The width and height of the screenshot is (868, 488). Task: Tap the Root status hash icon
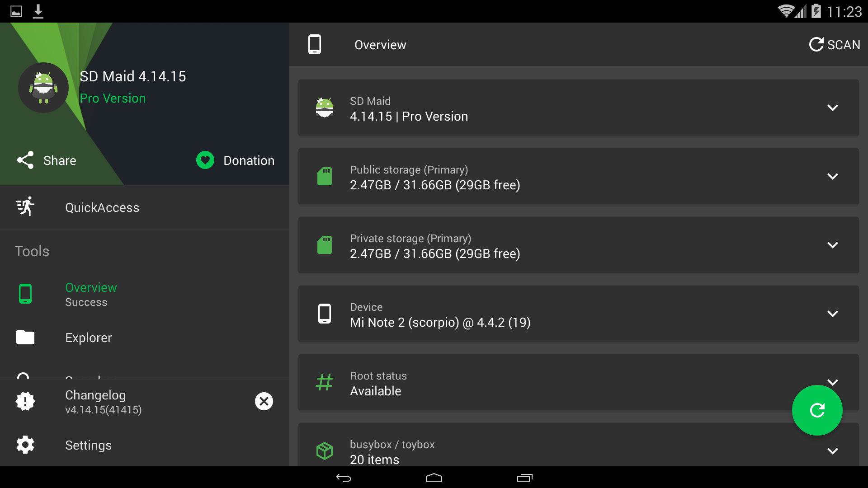(324, 382)
